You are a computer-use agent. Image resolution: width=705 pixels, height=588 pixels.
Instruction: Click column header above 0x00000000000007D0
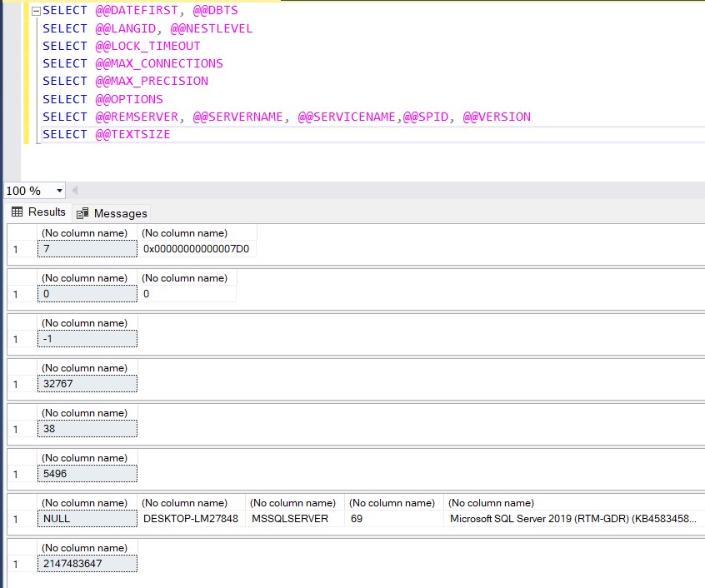click(197, 233)
